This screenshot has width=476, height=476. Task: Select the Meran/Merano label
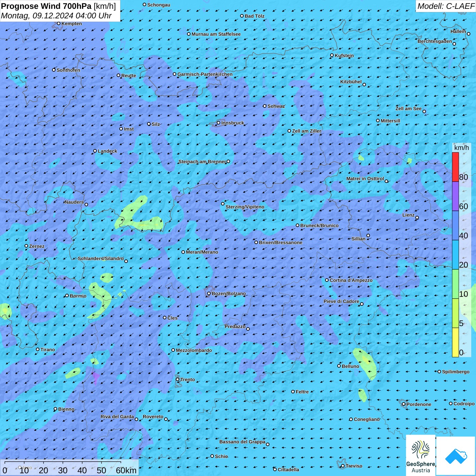202,252
